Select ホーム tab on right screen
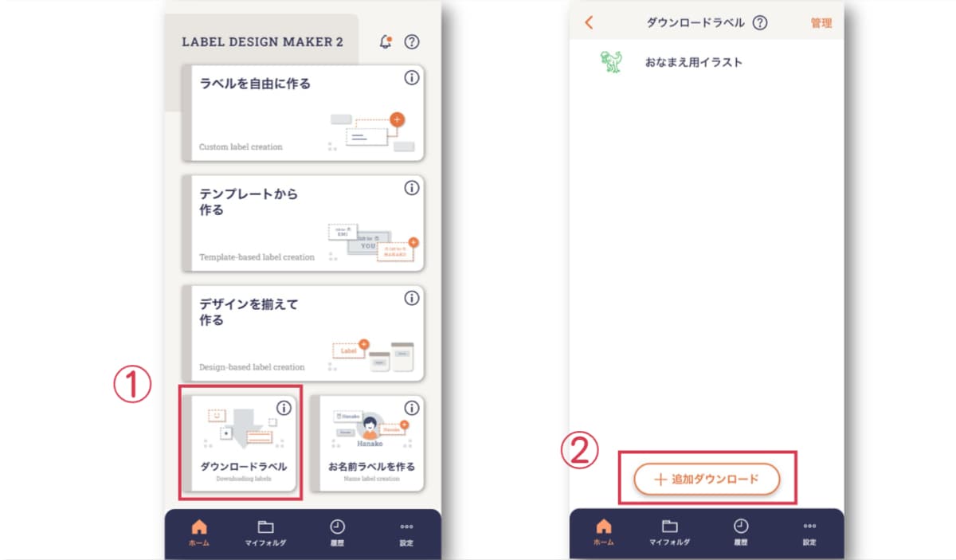 tap(604, 533)
